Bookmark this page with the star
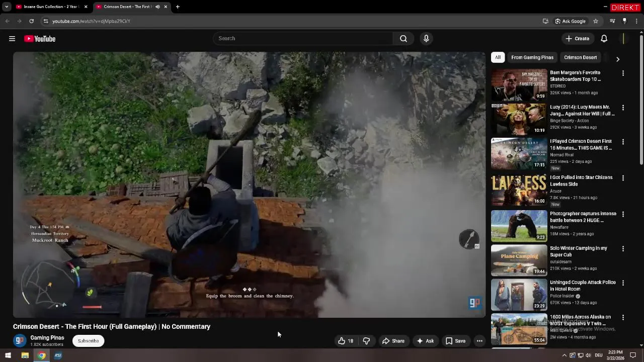Screen dimensions: 644x362 pyautogui.click(x=596, y=21)
